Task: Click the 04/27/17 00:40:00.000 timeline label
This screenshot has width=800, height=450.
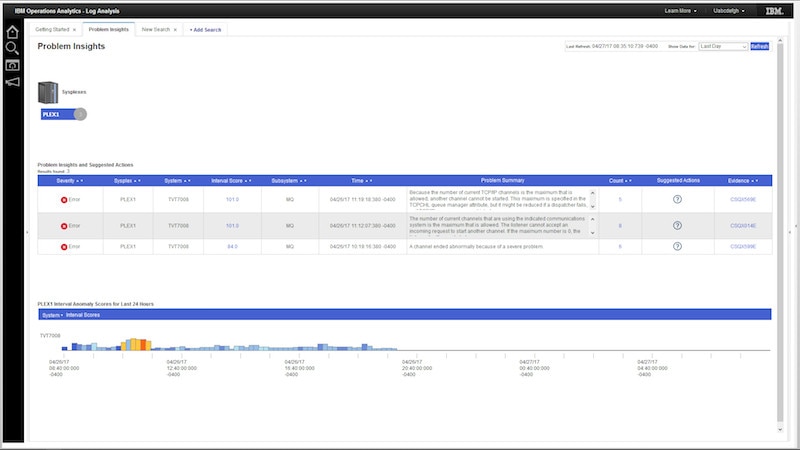Action: coord(534,368)
